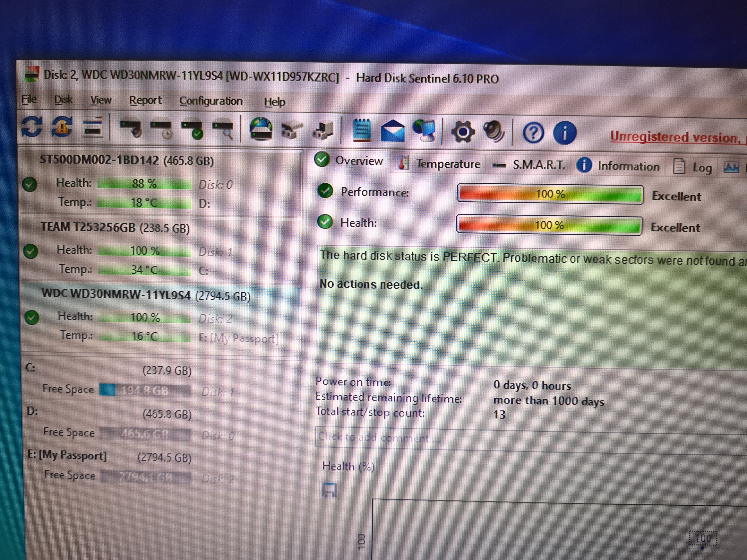Click the speaker sound toolbar icon

tap(494, 132)
